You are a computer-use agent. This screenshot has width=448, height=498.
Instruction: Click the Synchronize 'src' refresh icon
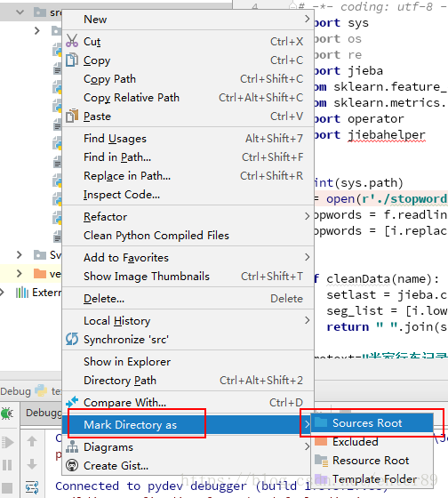click(x=72, y=339)
